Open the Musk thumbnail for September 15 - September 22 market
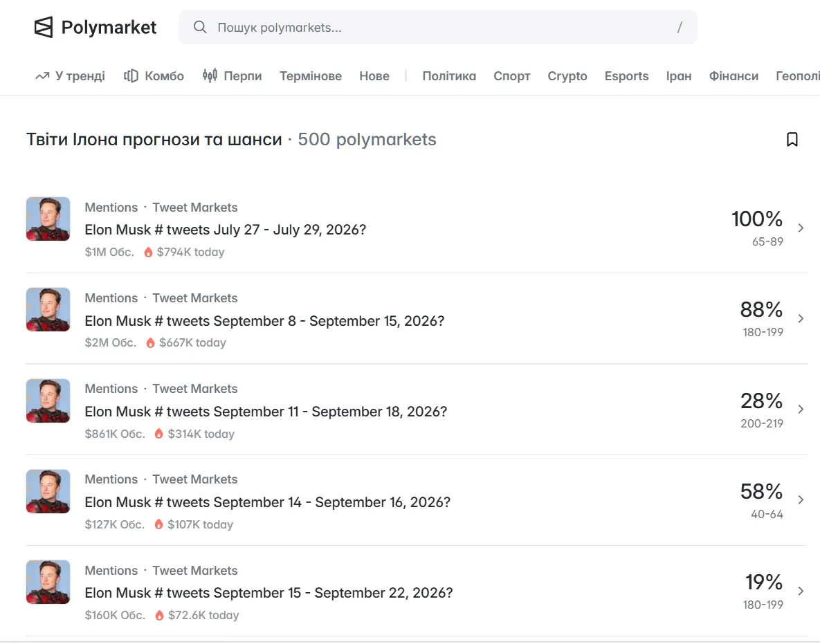 coord(48,582)
